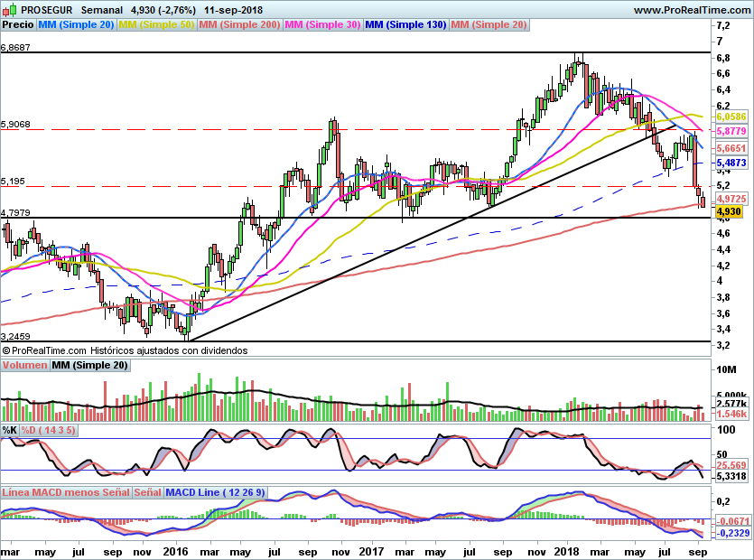Image resolution: width=754 pixels, height=560 pixels.
Task: Open the Volumen panel label
Action: click(x=24, y=366)
